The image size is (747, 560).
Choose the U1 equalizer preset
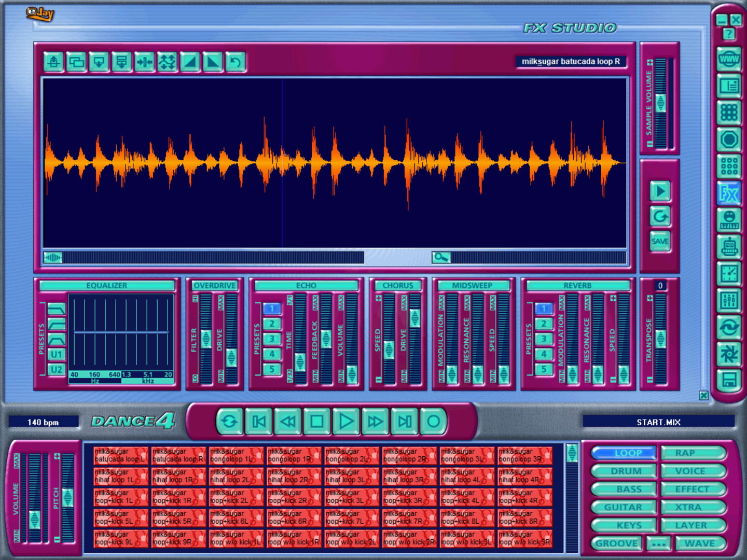tap(56, 355)
